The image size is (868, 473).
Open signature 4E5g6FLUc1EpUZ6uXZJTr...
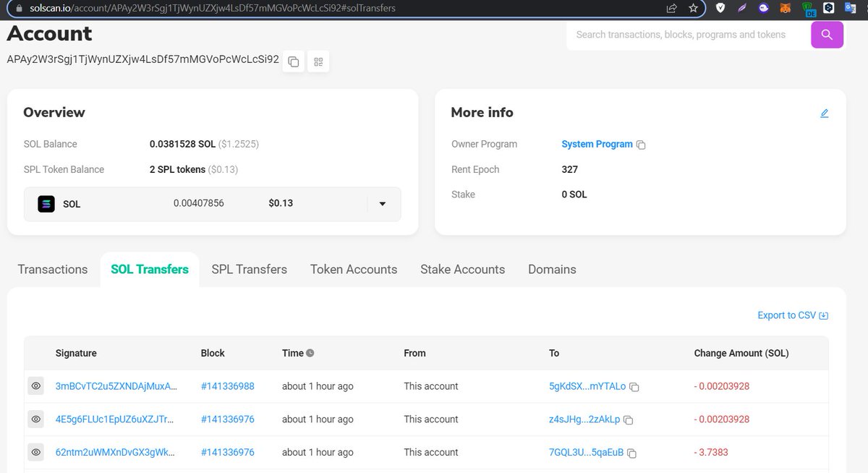click(x=115, y=419)
